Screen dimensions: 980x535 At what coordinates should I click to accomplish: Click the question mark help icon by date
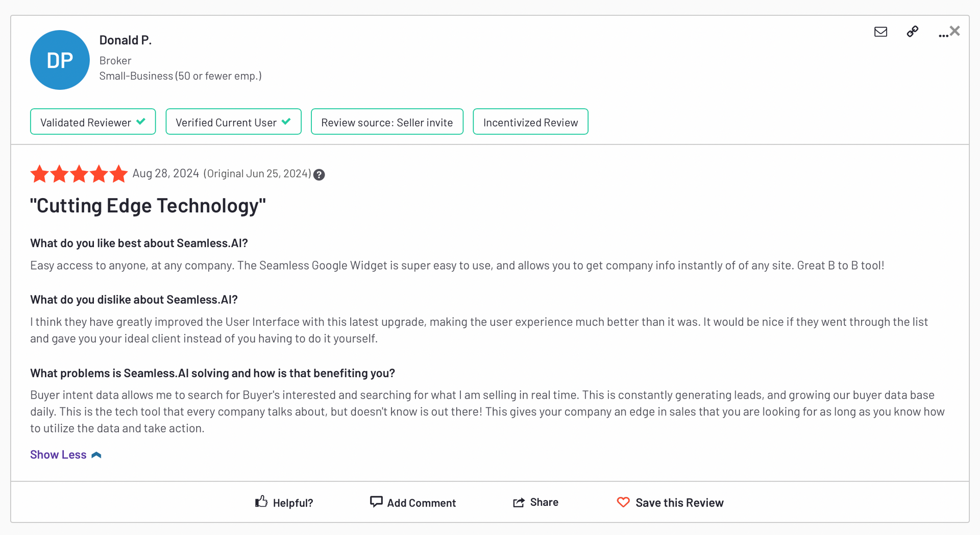pos(319,175)
